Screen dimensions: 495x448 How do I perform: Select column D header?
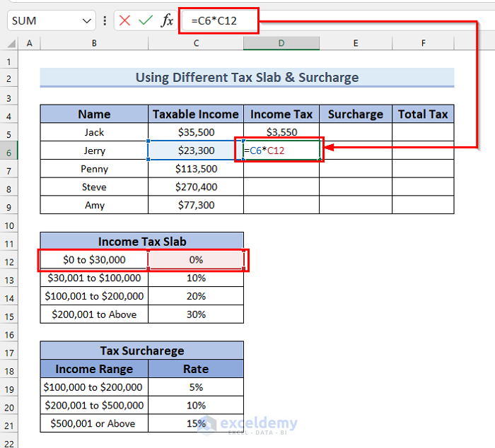click(x=281, y=43)
